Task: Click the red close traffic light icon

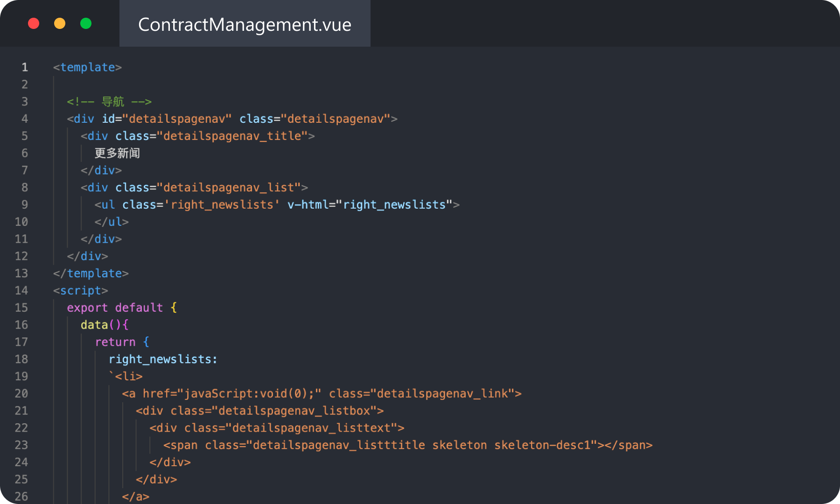Action: (33, 23)
